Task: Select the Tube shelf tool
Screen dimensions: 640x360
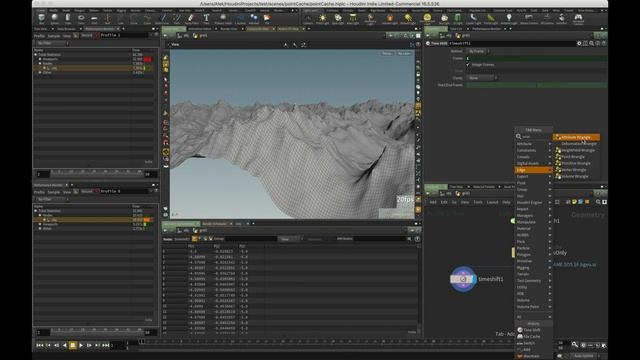Action: (68, 18)
